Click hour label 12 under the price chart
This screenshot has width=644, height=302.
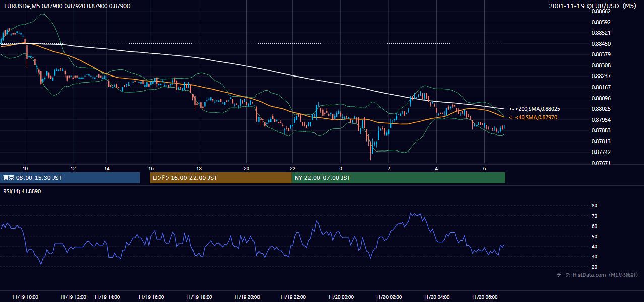click(73, 168)
